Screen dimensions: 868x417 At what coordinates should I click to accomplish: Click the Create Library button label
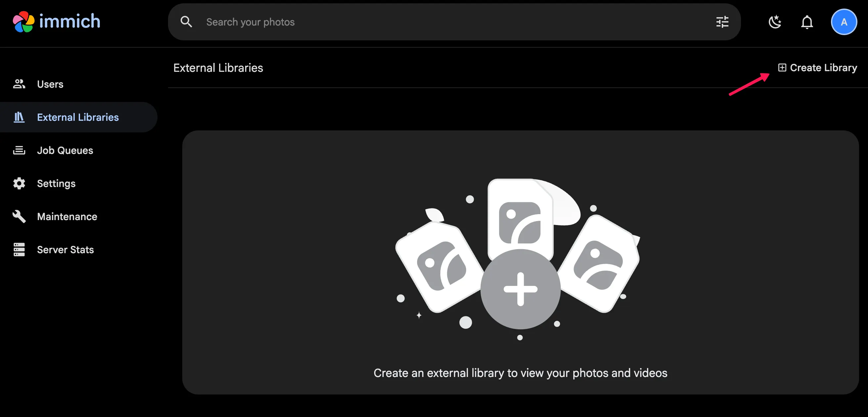823,68
